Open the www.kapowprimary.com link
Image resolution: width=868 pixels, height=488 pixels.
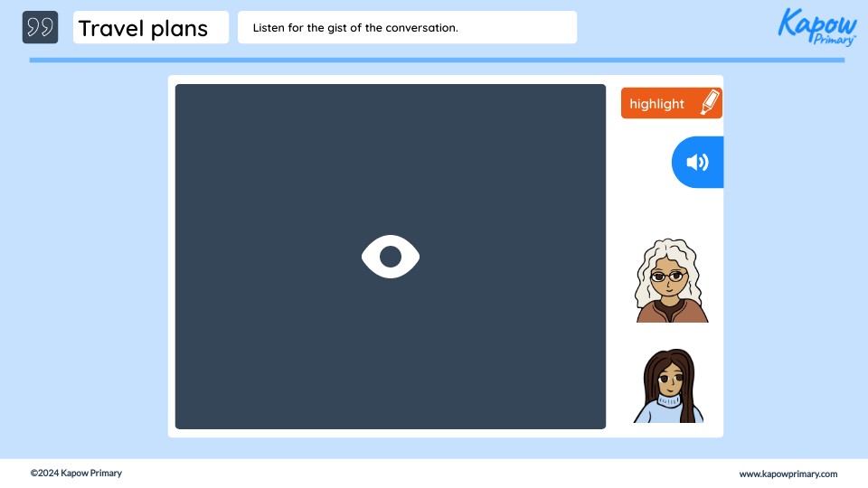pyautogui.click(x=788, y=474)
